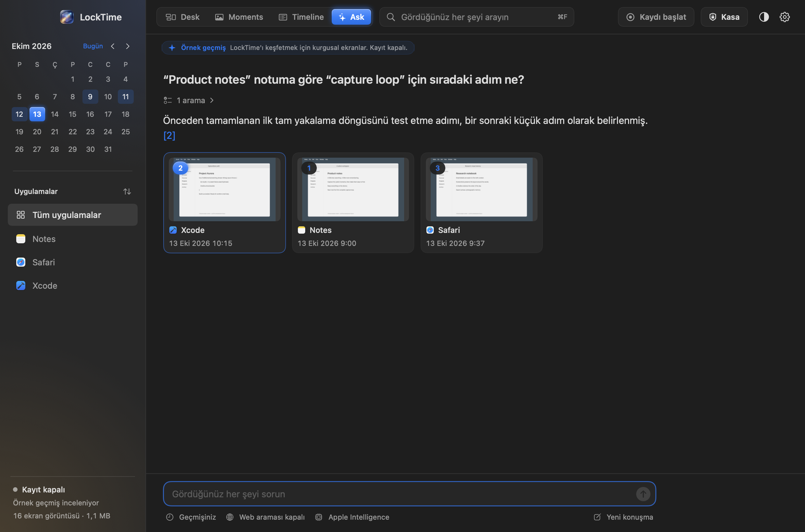
Task: Toggle the Web araması kapalı option
Action: tap(266, 517)
